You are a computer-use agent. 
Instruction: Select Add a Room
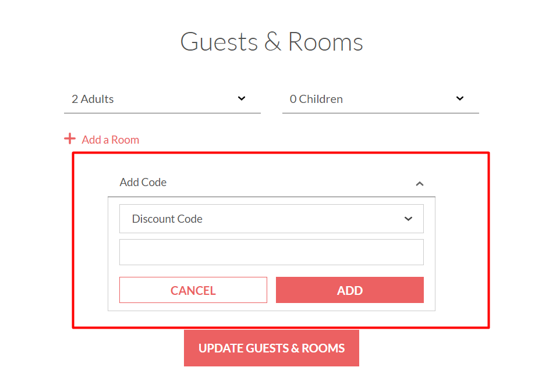110,140
